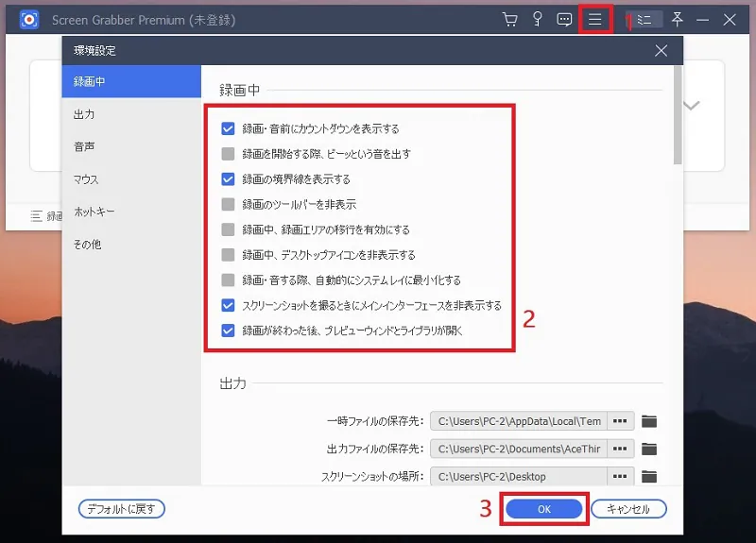Open the feedback speech bubble icon

tap(565, 20)
